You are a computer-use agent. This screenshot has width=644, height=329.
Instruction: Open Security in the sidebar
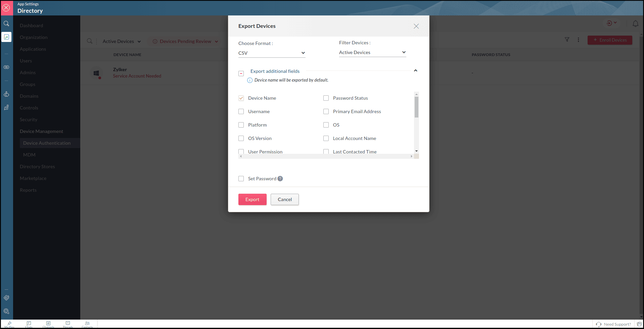click(29, 120)
